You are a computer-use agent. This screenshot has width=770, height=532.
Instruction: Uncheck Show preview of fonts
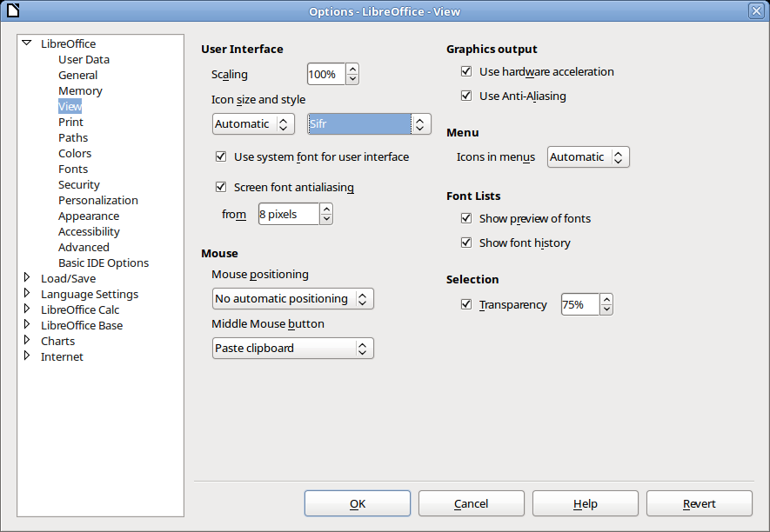click(466, 218)
